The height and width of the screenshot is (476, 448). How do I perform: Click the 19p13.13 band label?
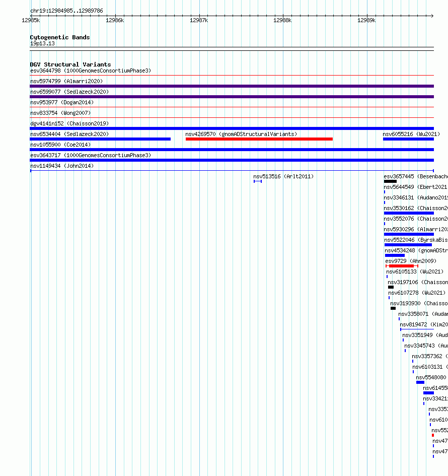pos(42,43)
